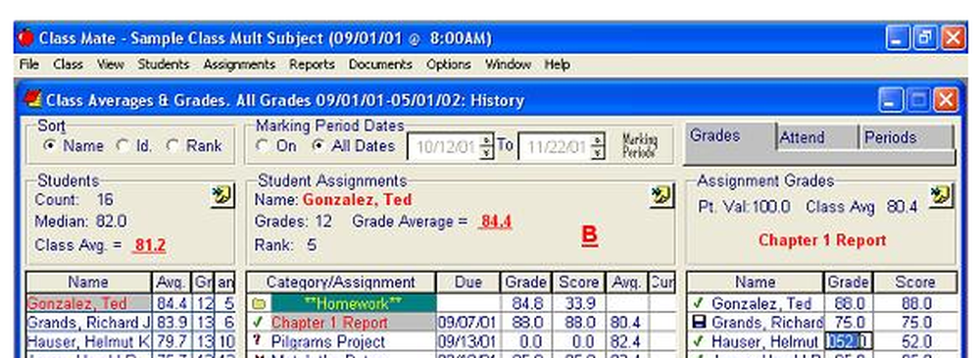Image resolution: width=980 pixels, height=358 pixels.
Task: Switch to the Grades tab
Action: 730,136
